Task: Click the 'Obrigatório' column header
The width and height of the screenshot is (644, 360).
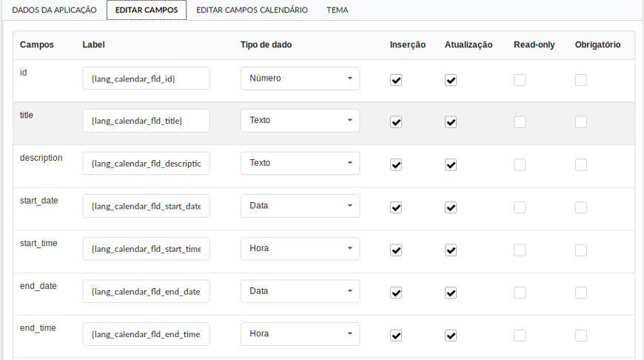Action: tap(597, 44)
